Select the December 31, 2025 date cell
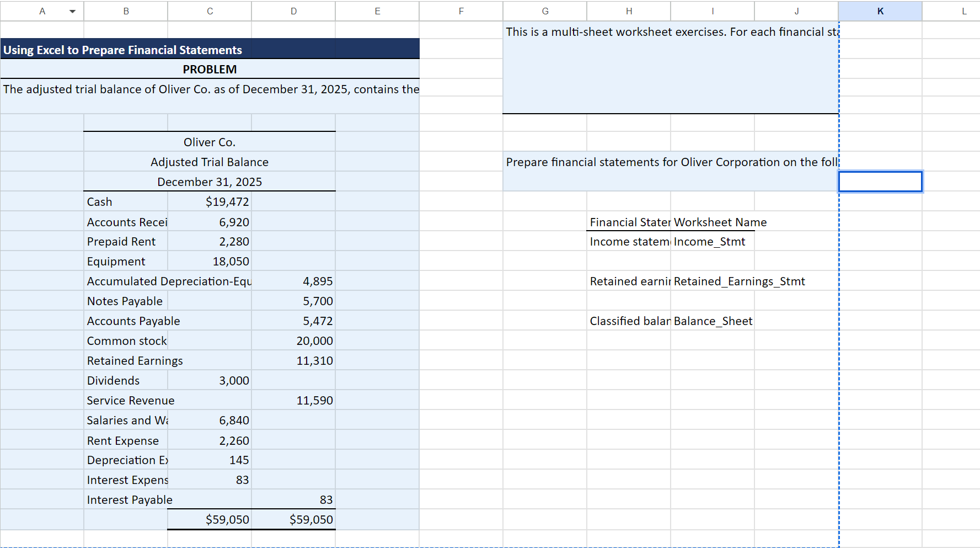Screen dimensions: 980x548 click(210, 182)
